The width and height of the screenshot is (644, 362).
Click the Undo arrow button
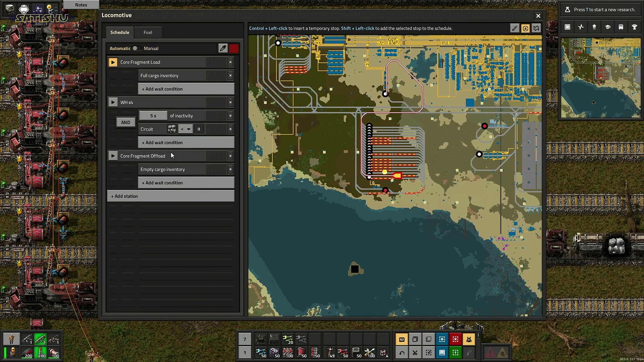coord(401,353)
